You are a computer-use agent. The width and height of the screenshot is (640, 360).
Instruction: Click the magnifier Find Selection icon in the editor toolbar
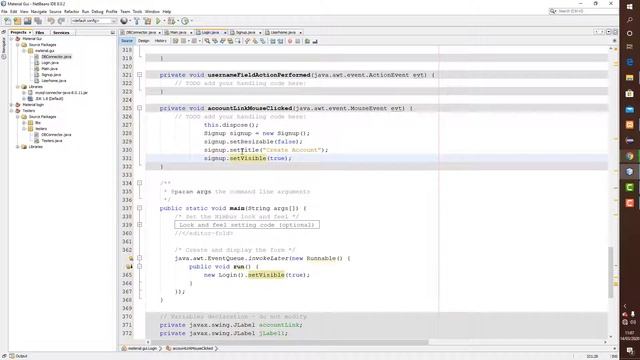[207, 41]
